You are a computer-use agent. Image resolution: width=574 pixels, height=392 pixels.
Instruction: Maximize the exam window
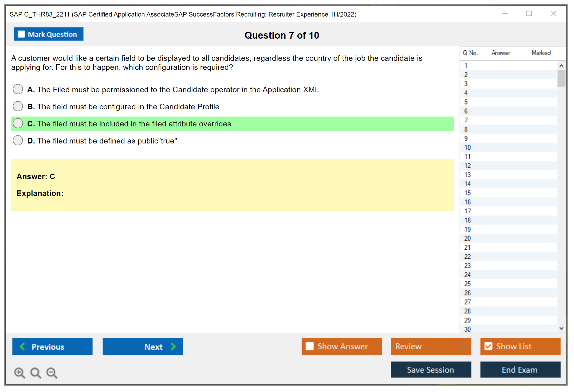pyautogui.click(x=529, y=13)
